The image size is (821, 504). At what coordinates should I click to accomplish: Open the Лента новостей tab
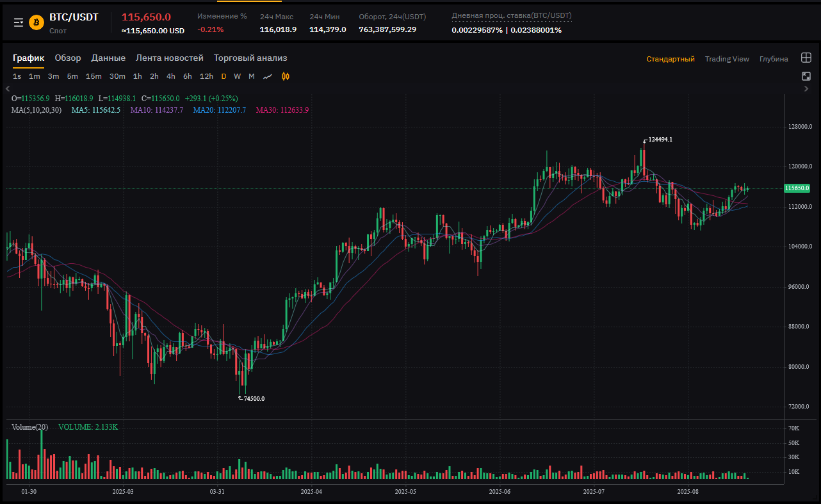[170, 58]
